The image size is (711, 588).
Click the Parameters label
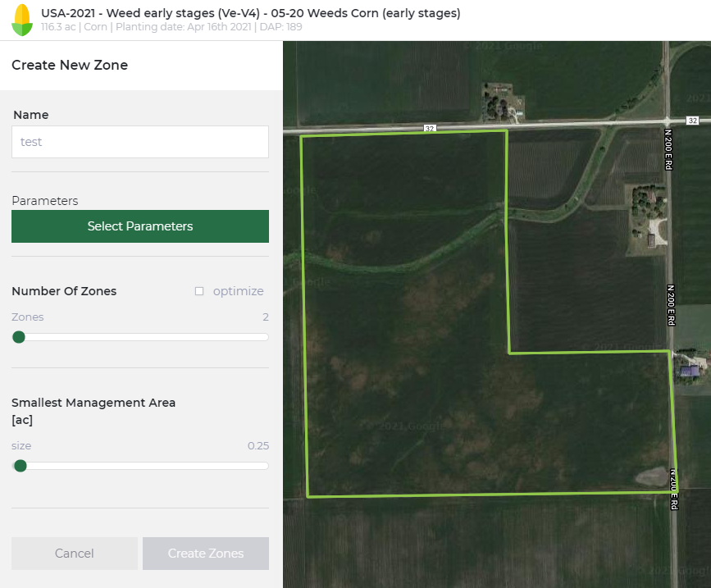45,201
